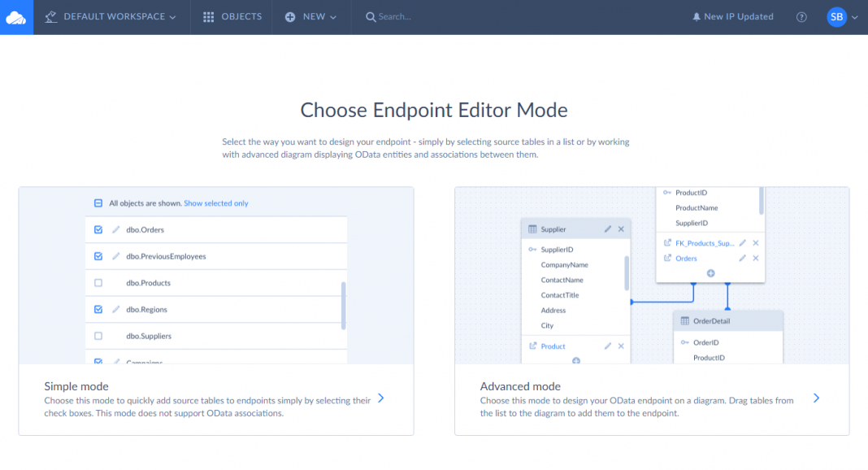Click the Skyvia cloud logo icon
The height and width of the screenshot is (470, 868).
pos(16,17)
